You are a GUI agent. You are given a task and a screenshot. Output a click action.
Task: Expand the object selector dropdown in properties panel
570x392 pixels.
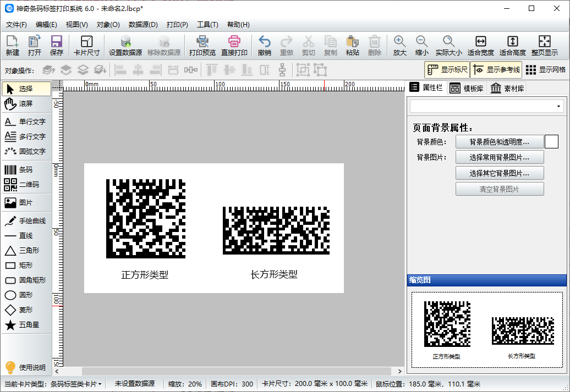click(x=559, y=106)
